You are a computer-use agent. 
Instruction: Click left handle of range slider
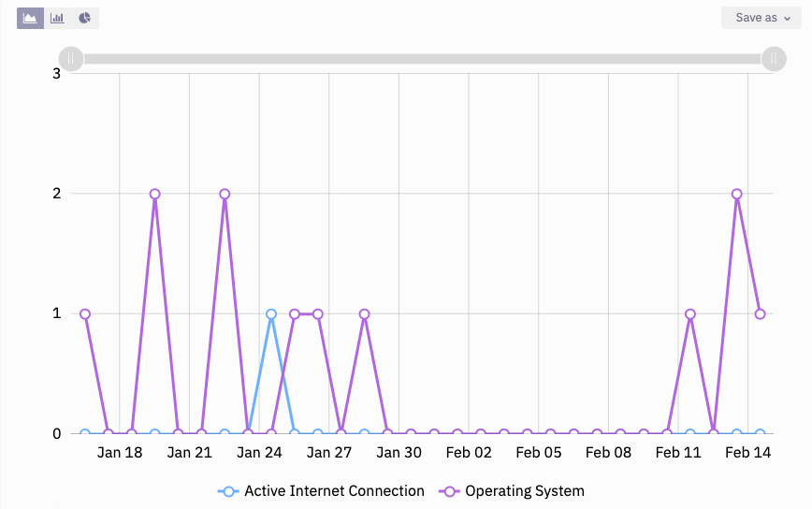[x=71, y=59]
